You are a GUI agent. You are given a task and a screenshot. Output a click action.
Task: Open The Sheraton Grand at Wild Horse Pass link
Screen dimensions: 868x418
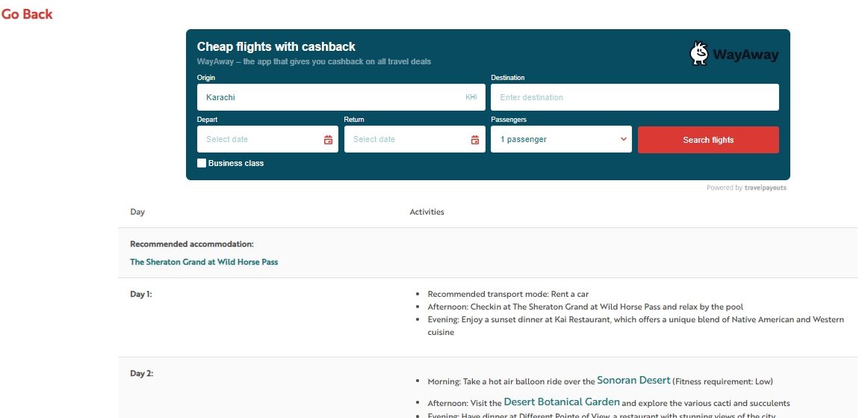204,262
